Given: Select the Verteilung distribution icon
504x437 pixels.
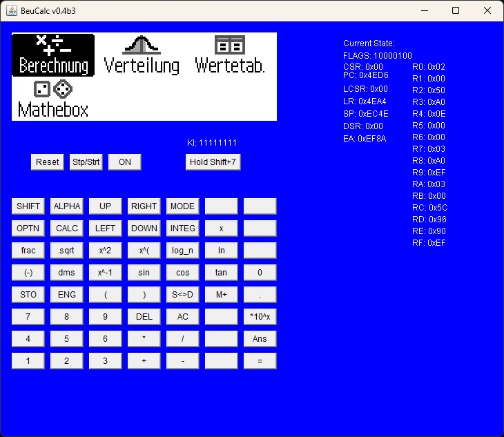Looking at the screenshot, I should coord(142,55).
